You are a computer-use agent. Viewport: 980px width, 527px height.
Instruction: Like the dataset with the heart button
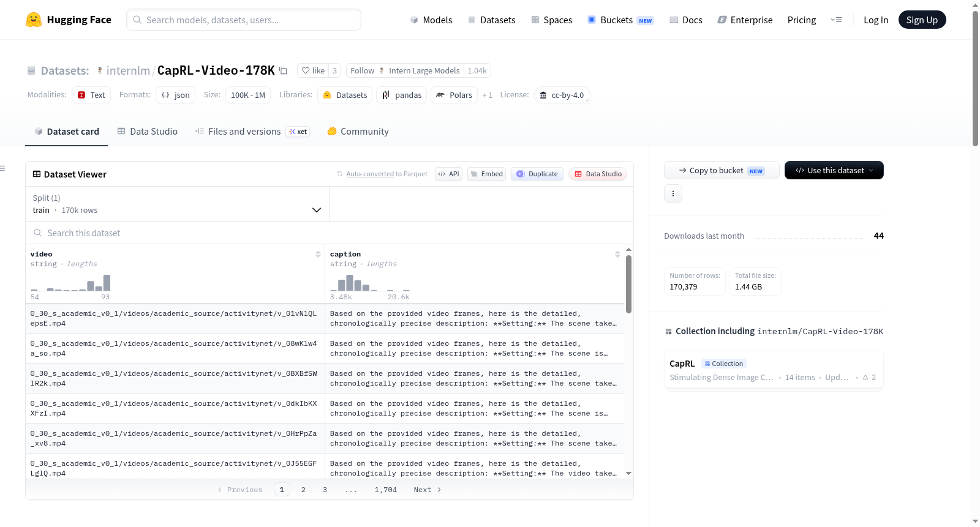point(313,70)
